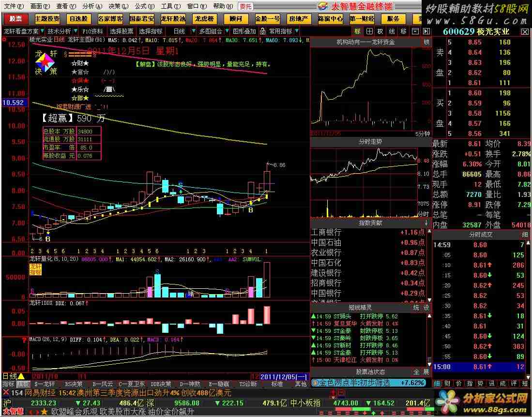Image resolution: width=532 pixels, height=417 pixels.
Task: Open the 文件 menu
Action: click(14, 6)
